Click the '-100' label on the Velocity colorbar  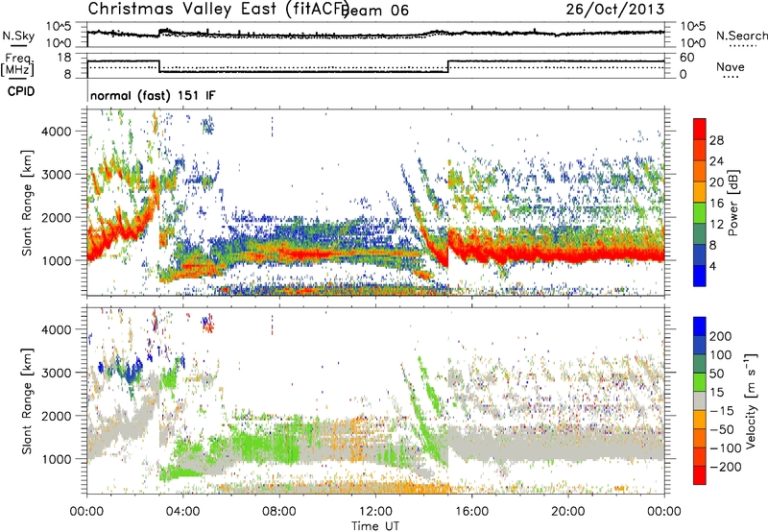[726, 448]
